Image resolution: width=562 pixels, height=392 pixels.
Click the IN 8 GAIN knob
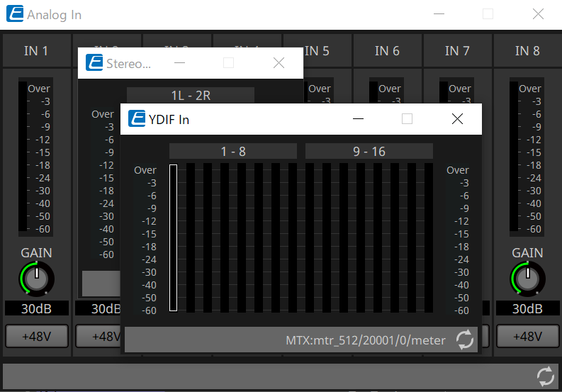pyautogui.click(x=527, y=279)
